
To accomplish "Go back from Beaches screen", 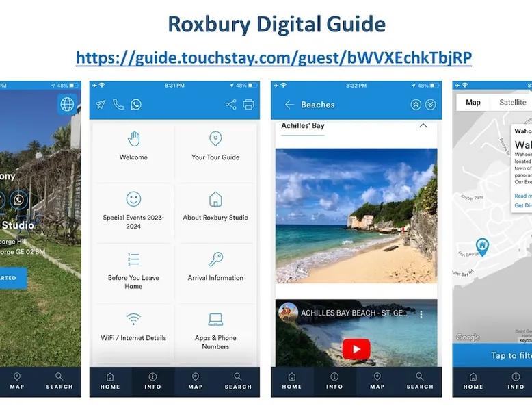I will tap(289, 105).
